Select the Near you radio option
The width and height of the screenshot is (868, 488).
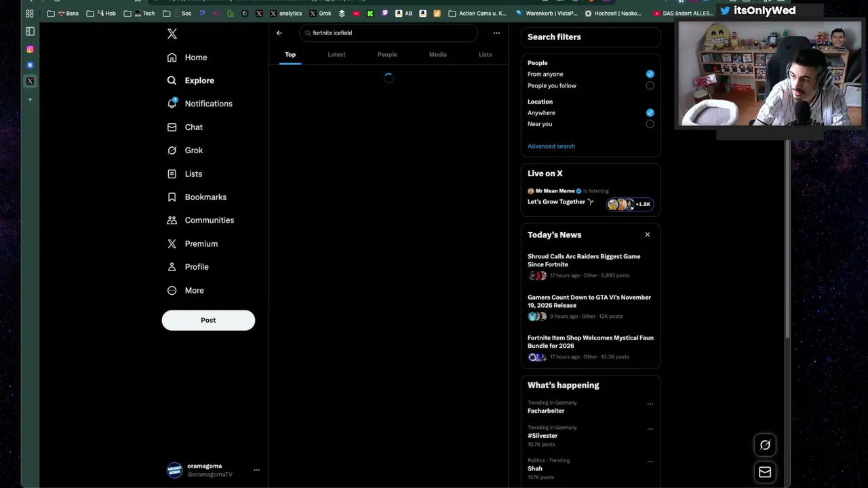pyautogui.click(x=650, y=124)
